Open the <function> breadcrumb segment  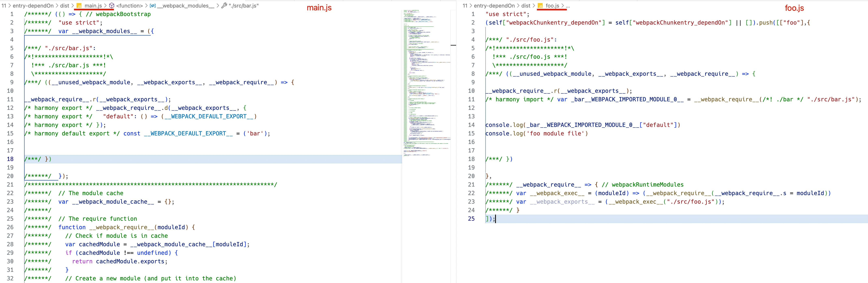129,6
